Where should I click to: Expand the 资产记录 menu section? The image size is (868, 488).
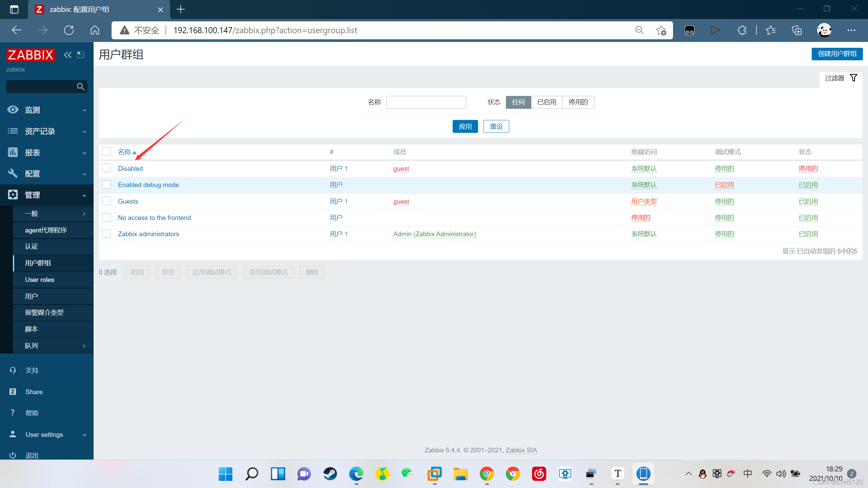47,131
